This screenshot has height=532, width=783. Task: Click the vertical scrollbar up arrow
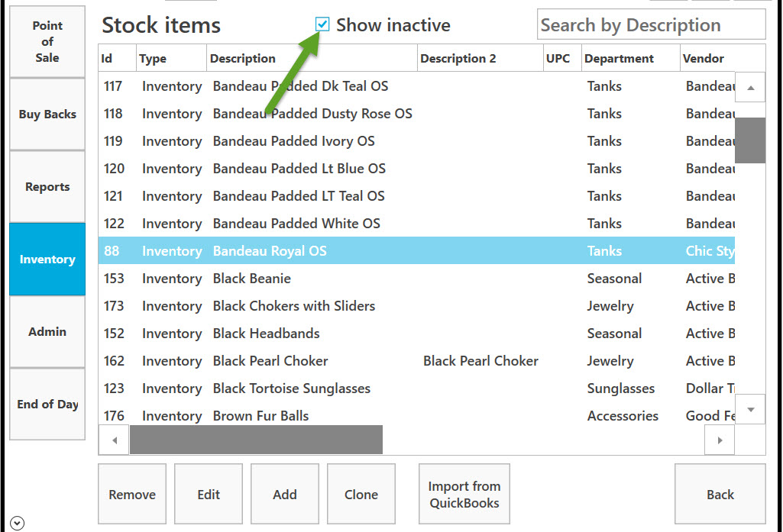pos(750,88)
